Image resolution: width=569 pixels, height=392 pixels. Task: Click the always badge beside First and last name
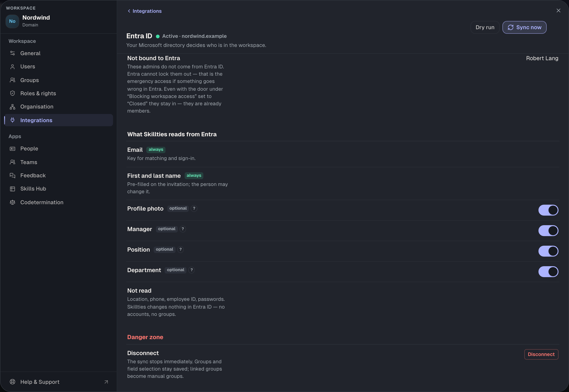pyautogui.click(x=194, y=175)
